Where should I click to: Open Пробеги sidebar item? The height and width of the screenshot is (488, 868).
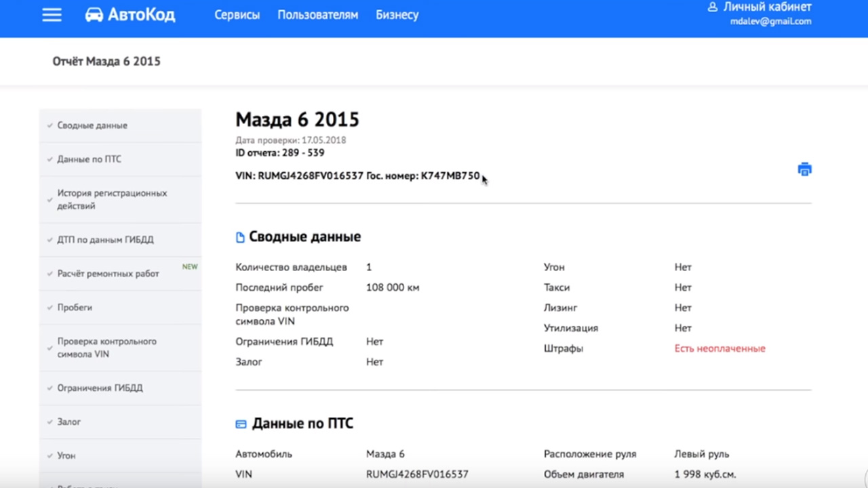[120, 308]
